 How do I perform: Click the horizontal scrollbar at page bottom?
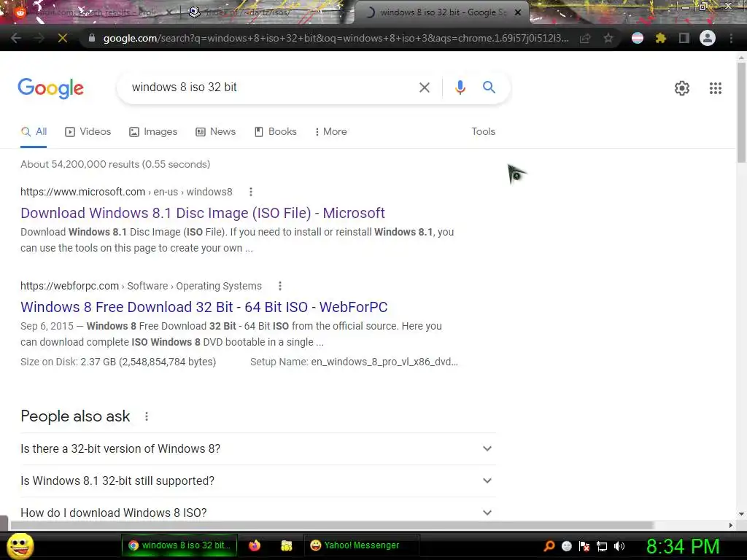click(331, 525)
